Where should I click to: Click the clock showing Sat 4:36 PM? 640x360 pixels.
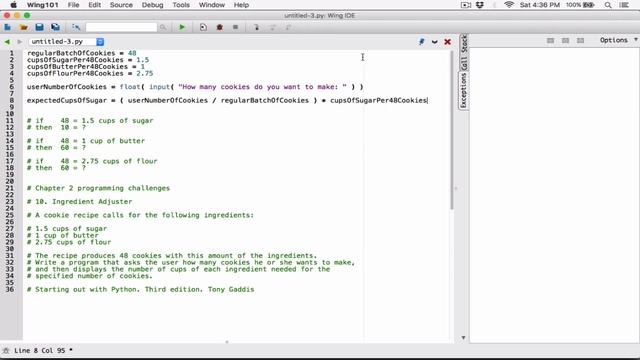click(x=540, y=5)
